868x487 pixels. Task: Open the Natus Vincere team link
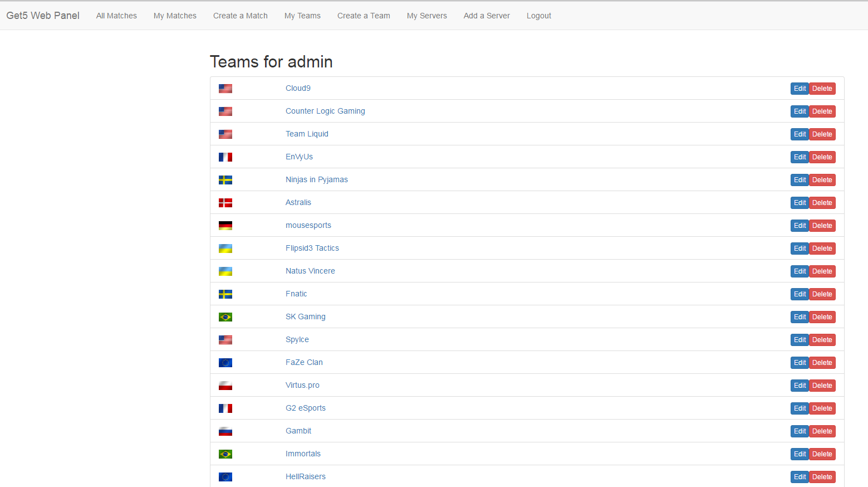tap(310, 271)
